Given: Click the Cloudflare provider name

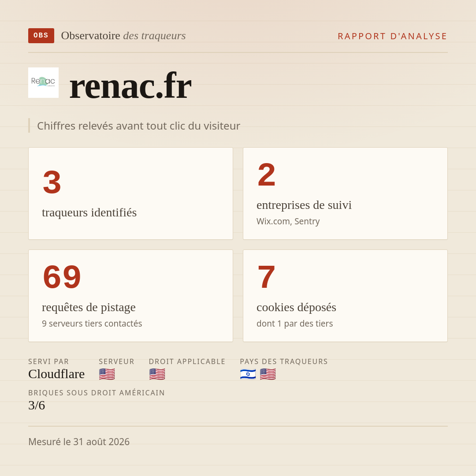Looking at the screenshot, I should [56, 374].
